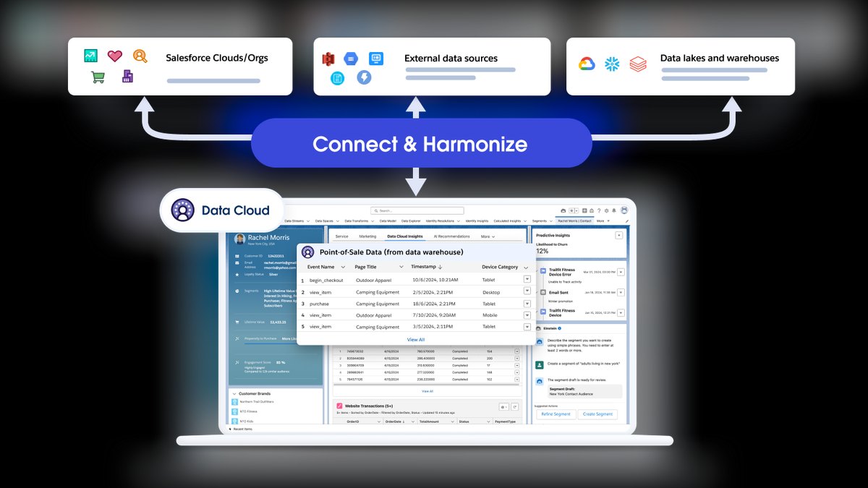Open Device Category column dropdown

pyautogui.click(x=525, y=267)
